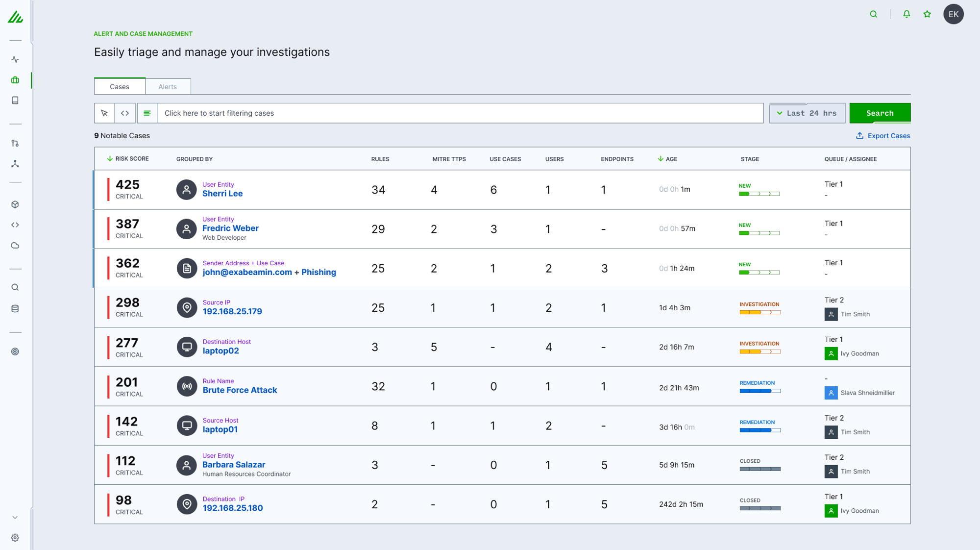This screenshot has height=550, width=980.
Task: Toggle the text lines filter mode
Action: [147, 113]
